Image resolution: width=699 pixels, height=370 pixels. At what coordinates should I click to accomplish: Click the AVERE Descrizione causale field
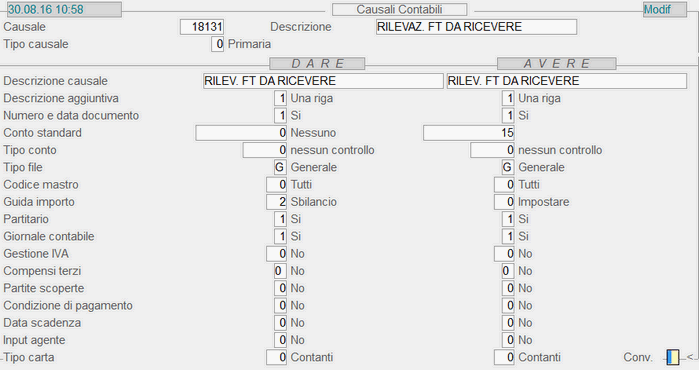567,81
